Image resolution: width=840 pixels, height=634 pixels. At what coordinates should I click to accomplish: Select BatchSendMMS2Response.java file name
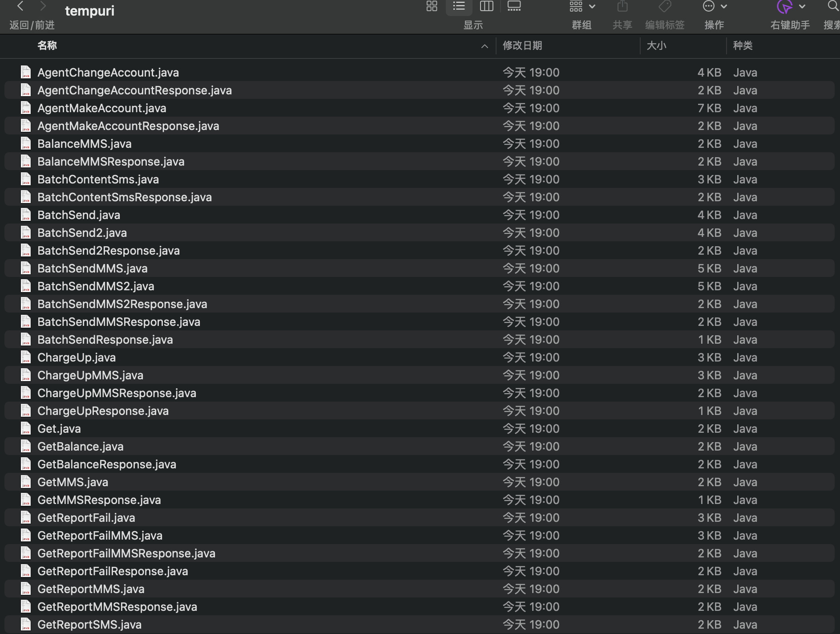tap(122, 304)
